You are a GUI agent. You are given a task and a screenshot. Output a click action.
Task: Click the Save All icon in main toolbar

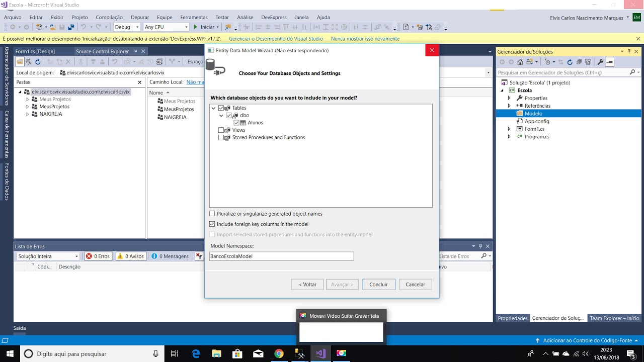[x=71, y=27]
